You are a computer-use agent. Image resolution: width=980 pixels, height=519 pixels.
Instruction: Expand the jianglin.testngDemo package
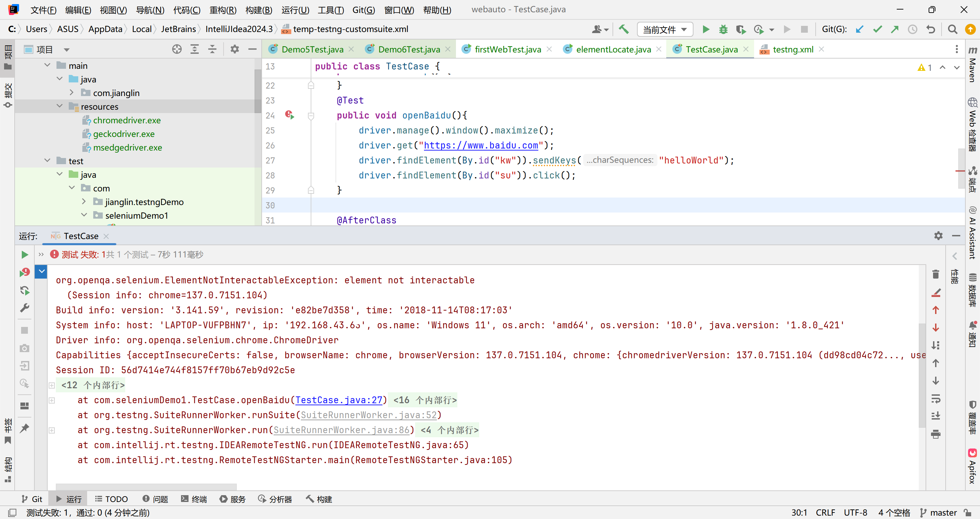coord(84,202)
